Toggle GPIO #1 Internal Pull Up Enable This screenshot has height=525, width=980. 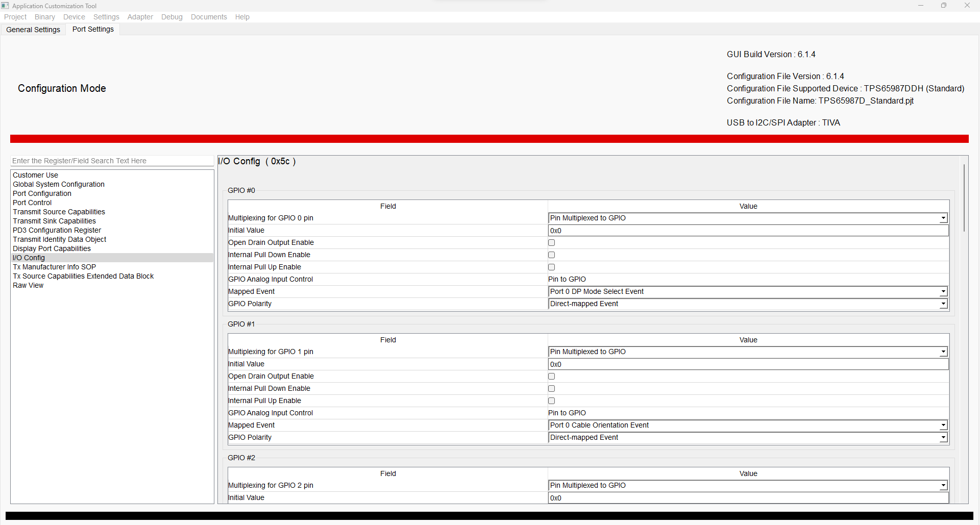tap(551, 401)
